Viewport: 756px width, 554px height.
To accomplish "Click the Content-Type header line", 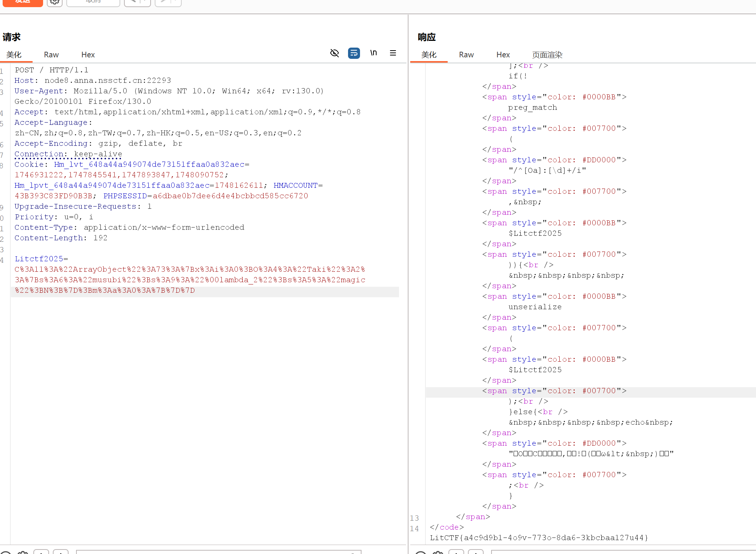I will pos(130,228).
